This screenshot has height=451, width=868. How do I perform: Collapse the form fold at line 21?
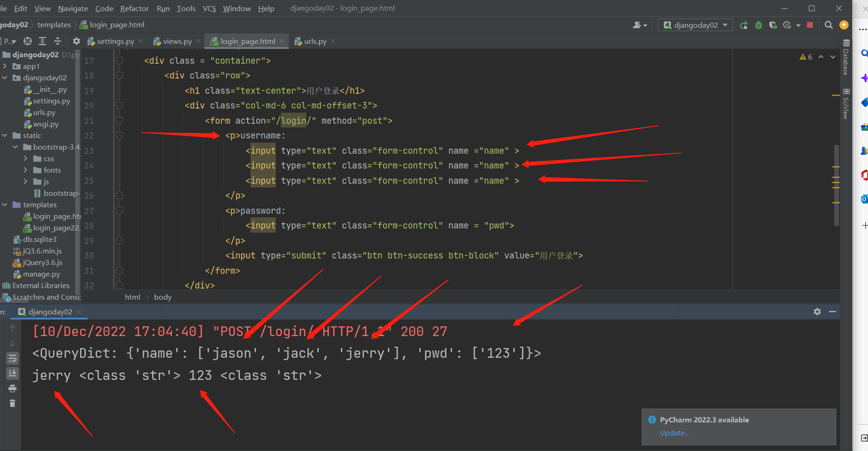[120, 120]
